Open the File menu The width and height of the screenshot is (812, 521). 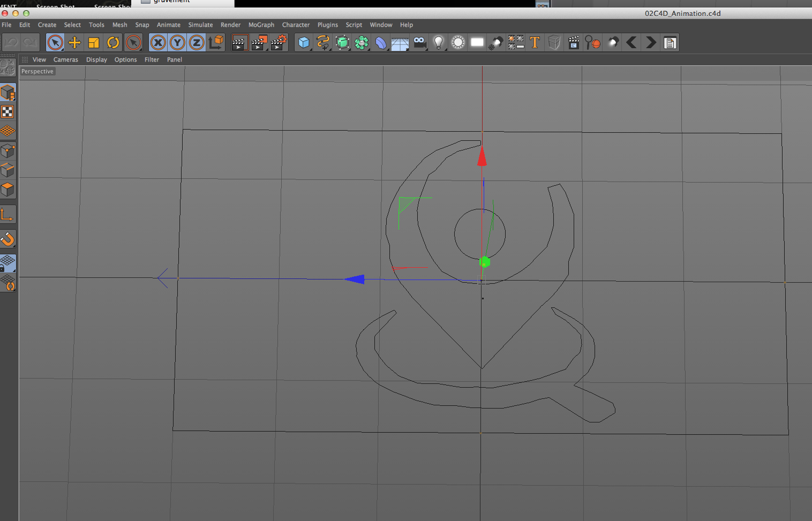(6, 25)
